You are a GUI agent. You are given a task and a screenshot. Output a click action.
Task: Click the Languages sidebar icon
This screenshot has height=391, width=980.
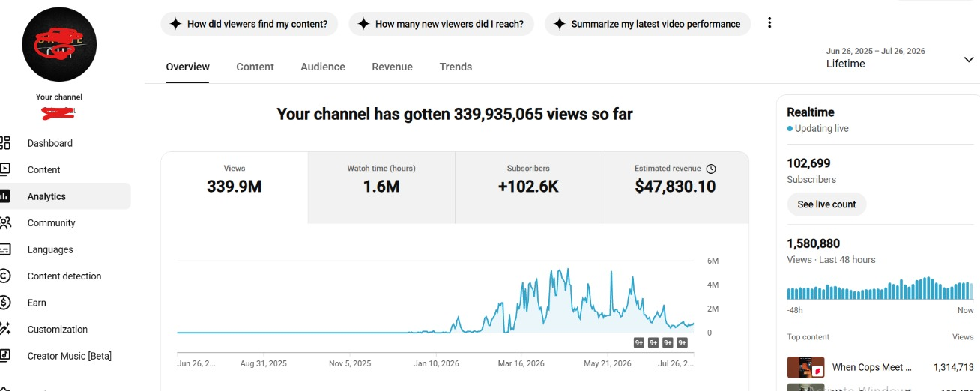(4, 249)
